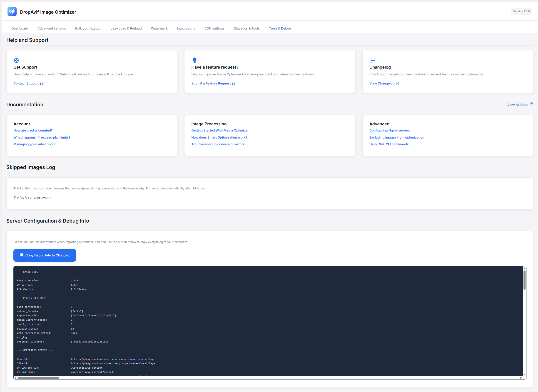This screenshot has height=392, width=538.
Task: Switch to the Dashboard tab
Action: (20, 28)
